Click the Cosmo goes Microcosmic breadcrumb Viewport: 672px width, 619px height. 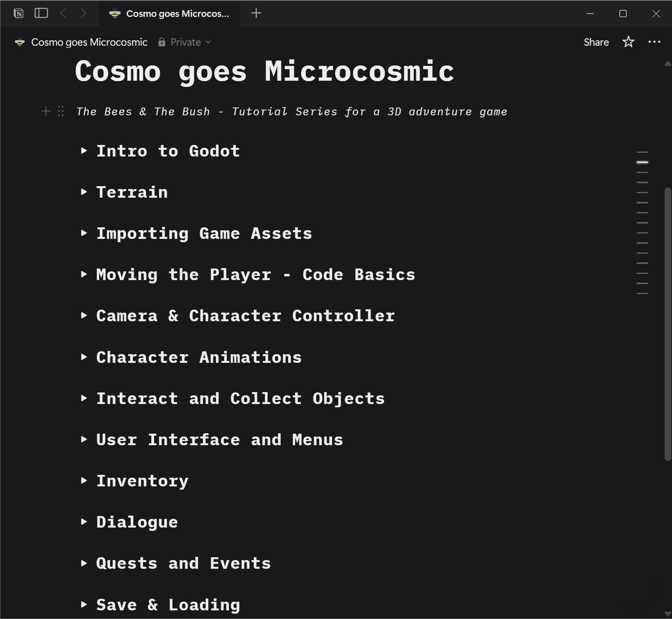point(89,42)
